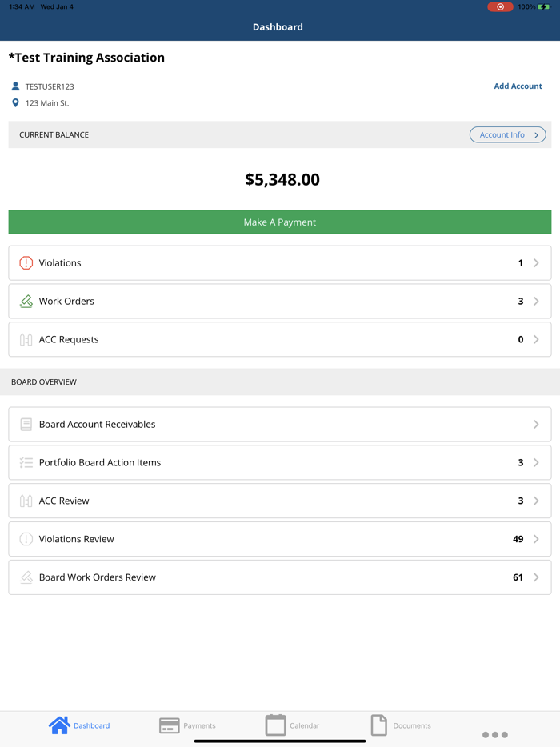Tap the Violations warning icon
This screenshot has width=560, height=747.
26,263
